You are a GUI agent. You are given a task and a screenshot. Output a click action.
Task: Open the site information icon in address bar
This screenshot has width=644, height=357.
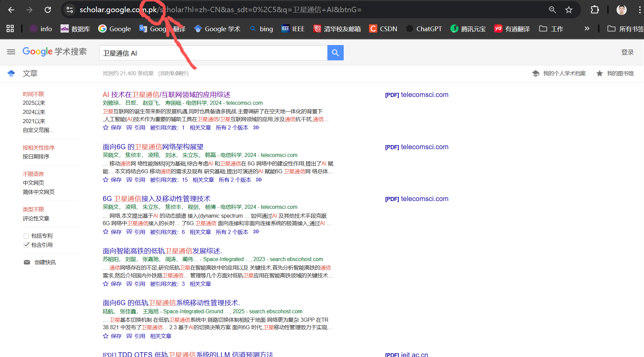(x=70, y=10)
